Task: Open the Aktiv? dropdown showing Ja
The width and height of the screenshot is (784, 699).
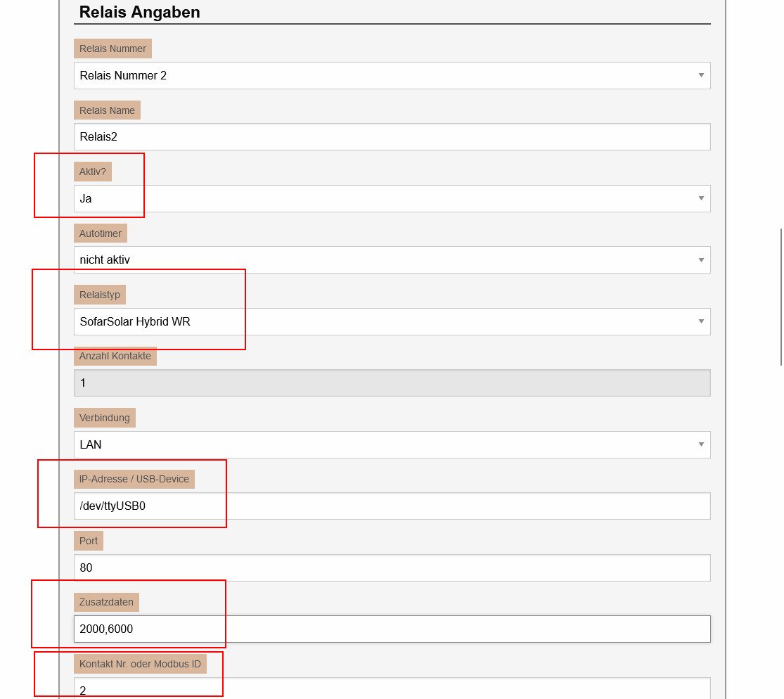Action: (x=392, y=198)
